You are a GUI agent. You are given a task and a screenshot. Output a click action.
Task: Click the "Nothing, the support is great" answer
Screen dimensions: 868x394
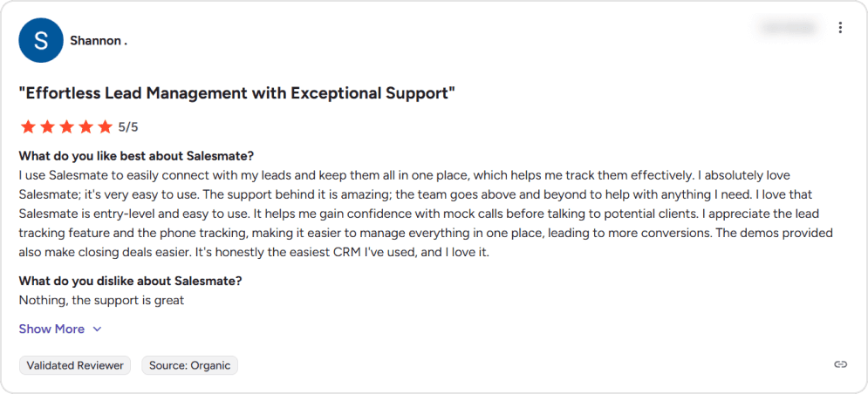(101, 301)
